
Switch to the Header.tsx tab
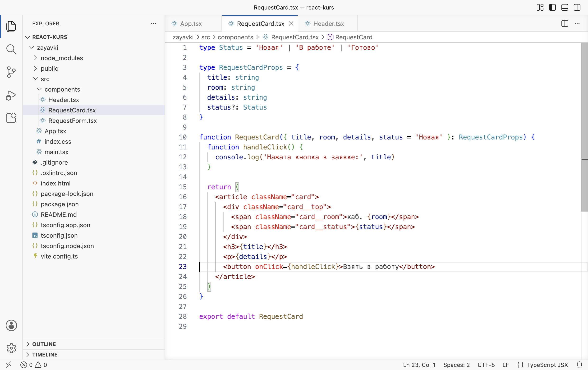coord(328,23)
